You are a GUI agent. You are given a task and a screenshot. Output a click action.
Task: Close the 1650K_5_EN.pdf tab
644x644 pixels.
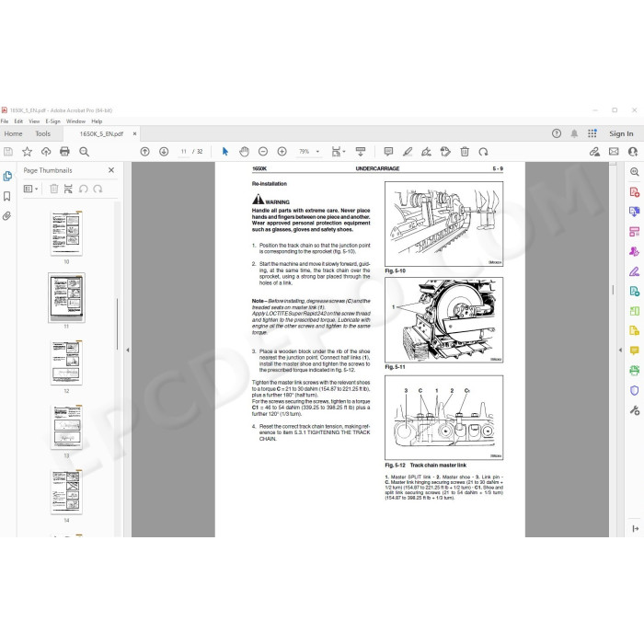click(134, 134)
